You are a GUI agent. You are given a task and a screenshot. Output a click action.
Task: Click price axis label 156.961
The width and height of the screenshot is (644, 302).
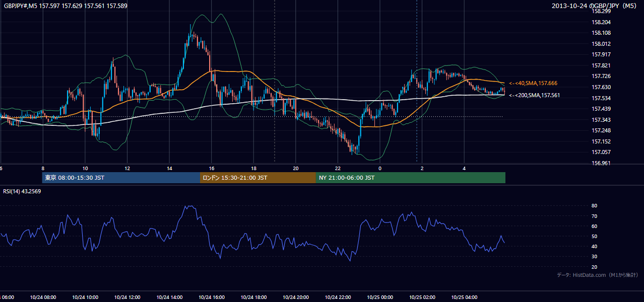pos(601,163)
